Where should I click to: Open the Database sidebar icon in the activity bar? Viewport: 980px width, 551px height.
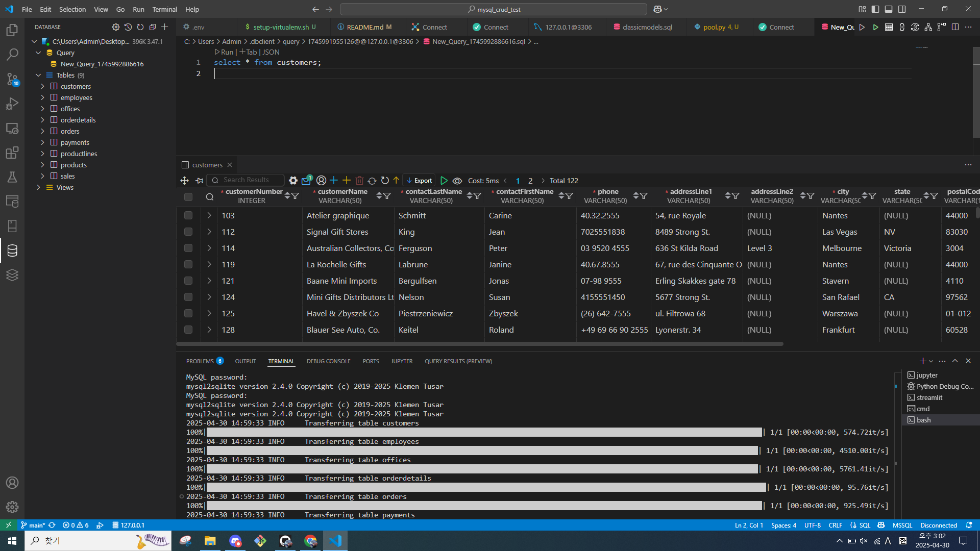coord(12,251)
